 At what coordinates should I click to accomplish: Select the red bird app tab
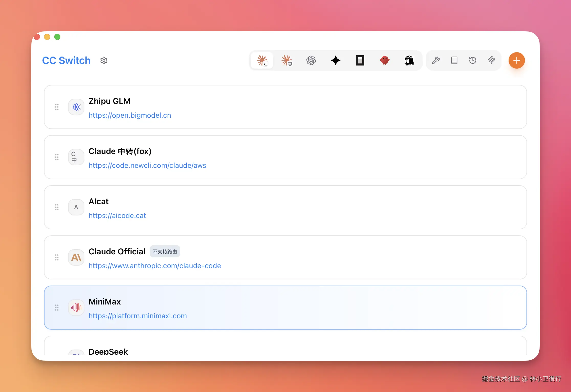coord(385,61)
